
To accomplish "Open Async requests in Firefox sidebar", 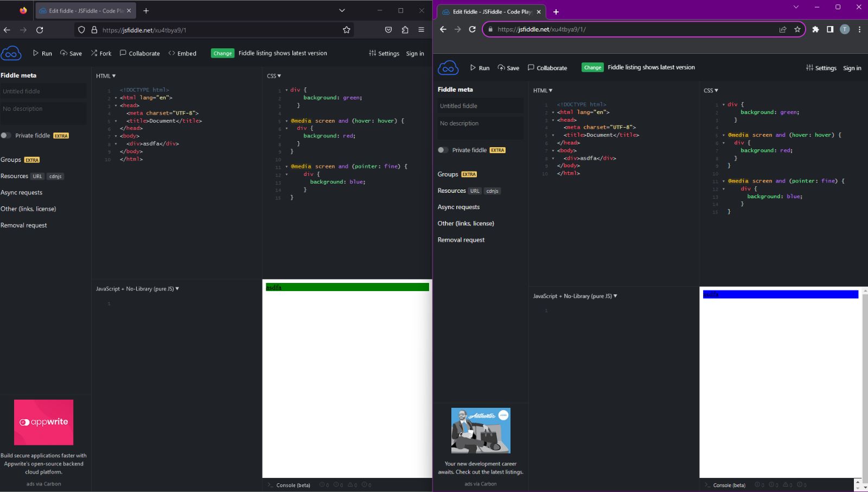I will [22, 192].
